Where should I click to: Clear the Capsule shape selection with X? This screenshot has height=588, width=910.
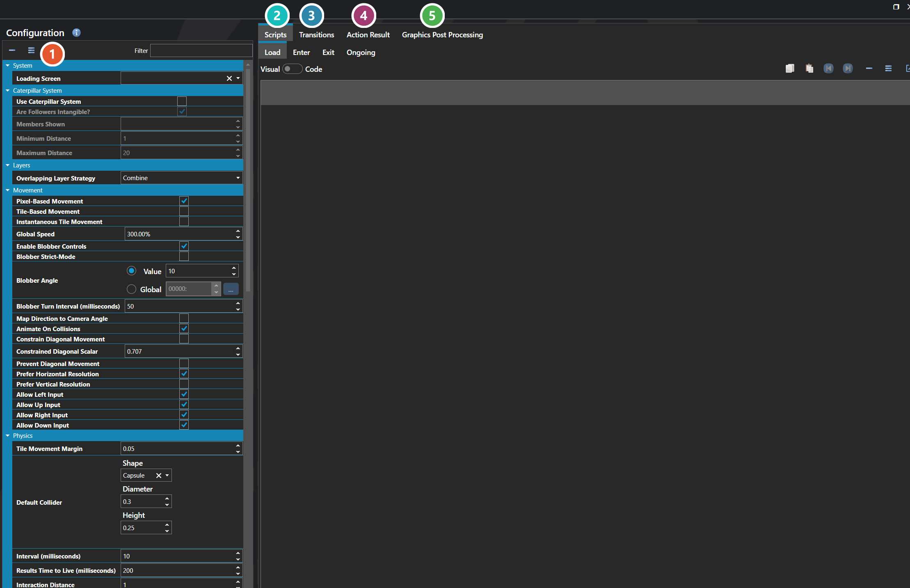tap(159, 476)
